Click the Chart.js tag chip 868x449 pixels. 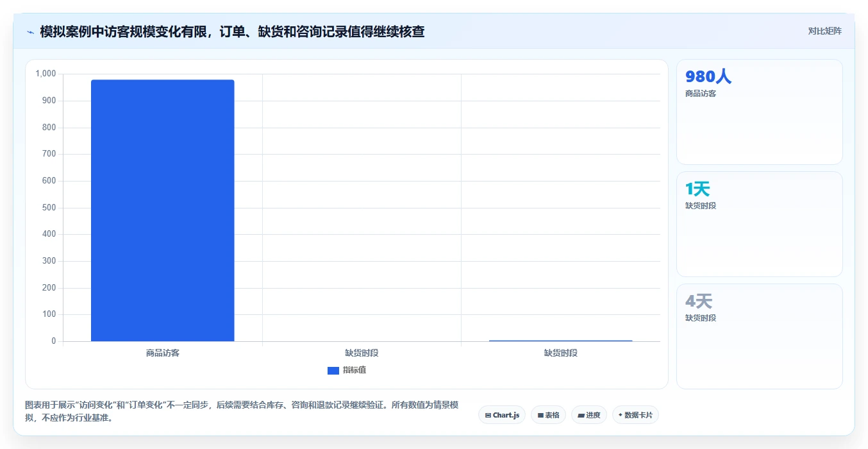click(x=502, y=415)
